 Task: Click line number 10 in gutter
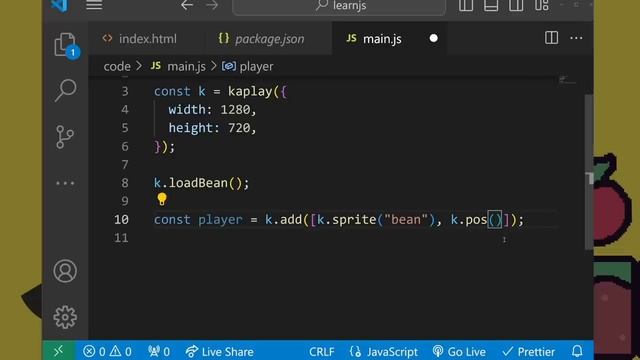pyautogui.click(x=121, y=220)
